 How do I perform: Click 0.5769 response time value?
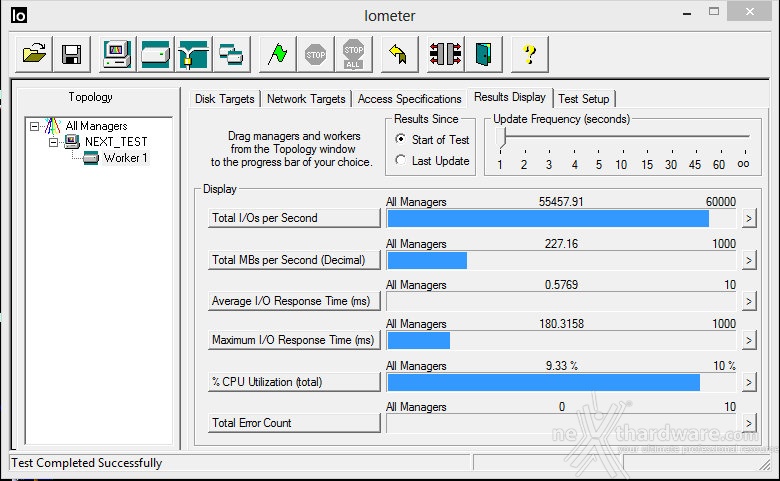561,285
